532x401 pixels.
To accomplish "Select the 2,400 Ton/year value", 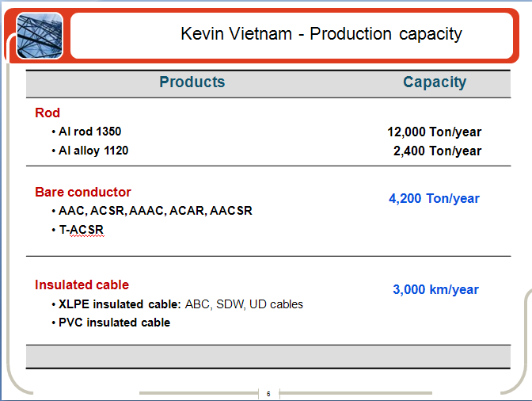I will click(437, 151).
